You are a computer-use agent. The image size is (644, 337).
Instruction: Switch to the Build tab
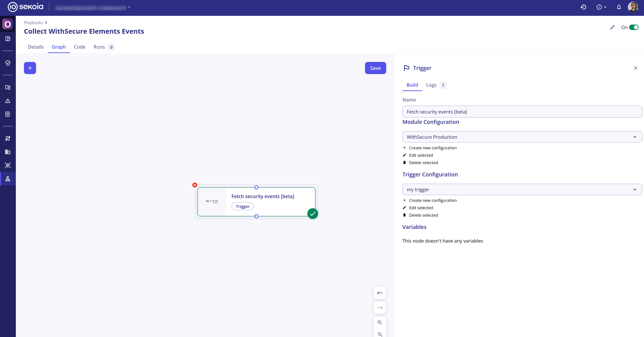(412, 85)
